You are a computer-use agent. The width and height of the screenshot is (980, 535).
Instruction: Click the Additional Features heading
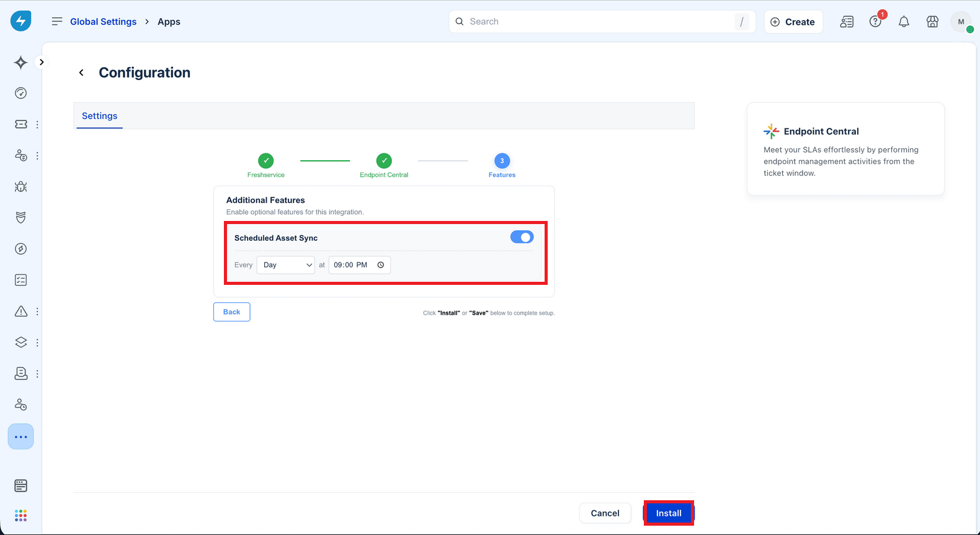265,200
